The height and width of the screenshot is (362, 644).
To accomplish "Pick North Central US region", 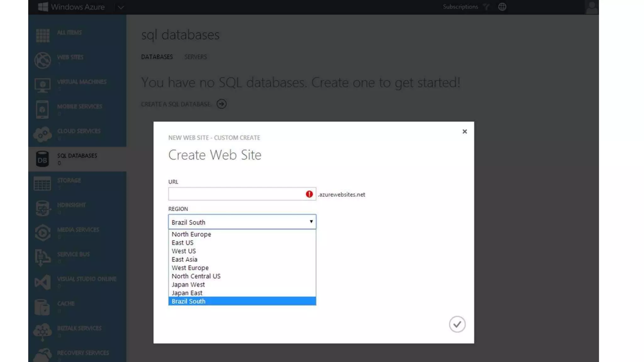I will point(196,276).
